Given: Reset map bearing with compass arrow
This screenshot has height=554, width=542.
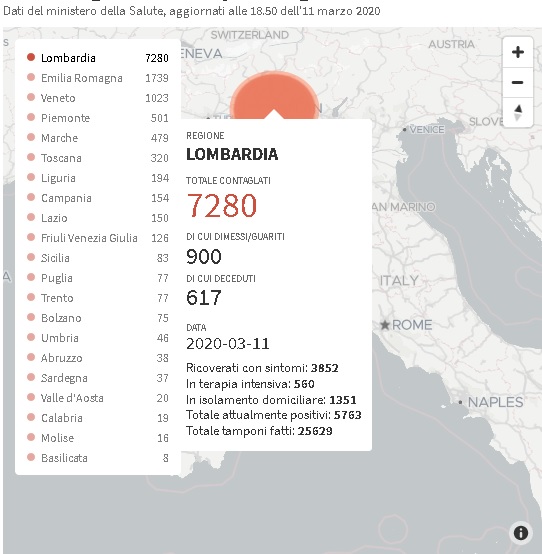Looking at the screenshot, I should 518,112.
